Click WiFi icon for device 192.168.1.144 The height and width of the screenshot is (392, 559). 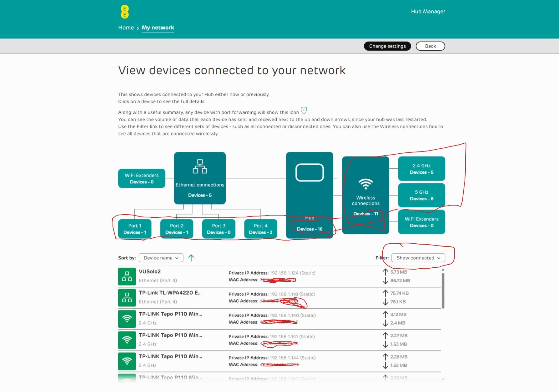tap(127, 361)
